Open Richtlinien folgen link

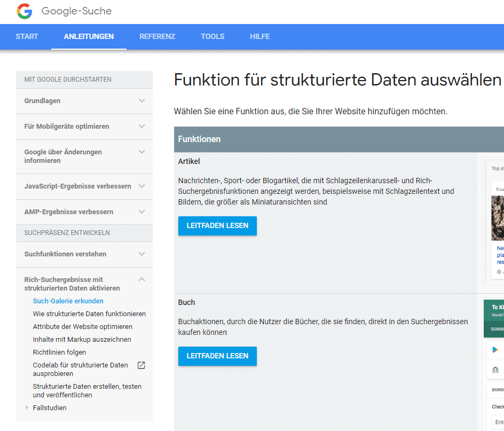click(59, 352)
